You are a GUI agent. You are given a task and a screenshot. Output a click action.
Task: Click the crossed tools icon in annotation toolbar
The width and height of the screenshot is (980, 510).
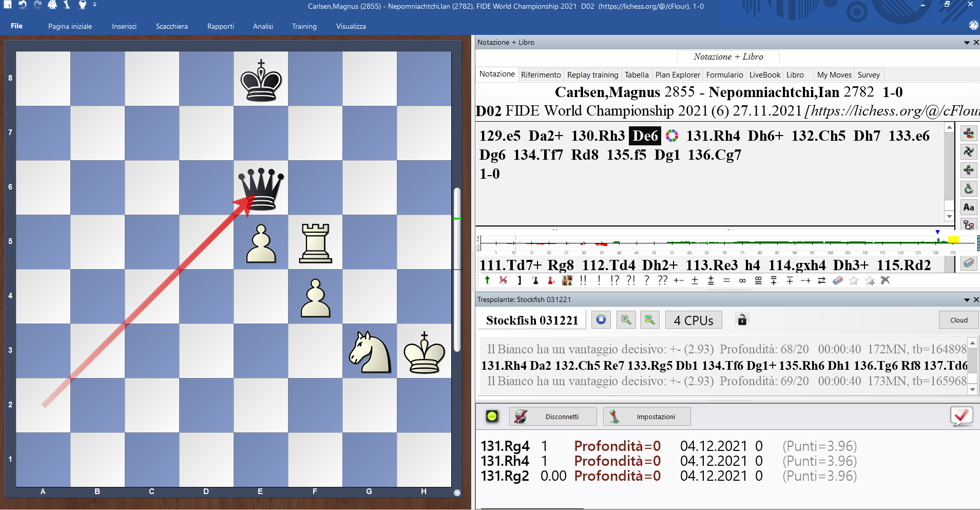point(886,280)
